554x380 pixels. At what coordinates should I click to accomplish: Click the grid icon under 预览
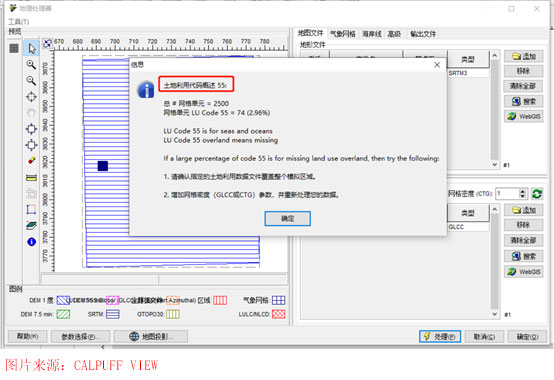coord(14,48)
